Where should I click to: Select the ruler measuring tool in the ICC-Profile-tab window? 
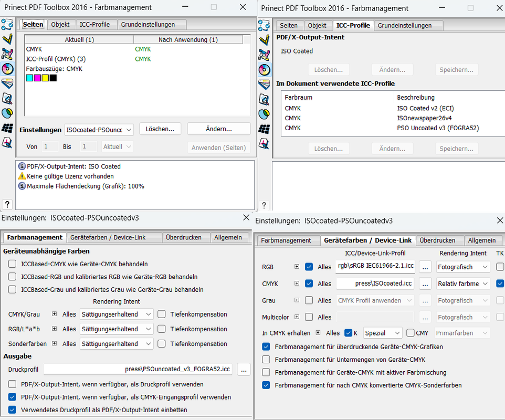pyautogui.click(x=264, y=40)
